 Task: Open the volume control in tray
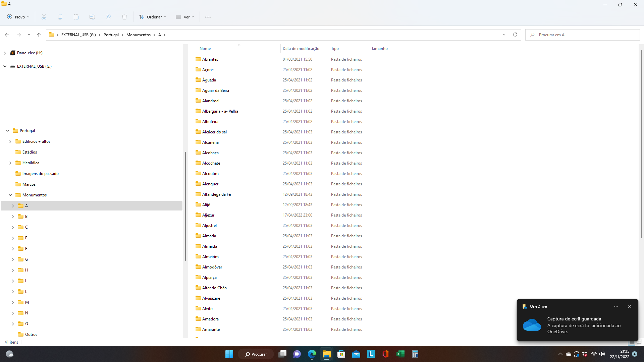[602, 354]
